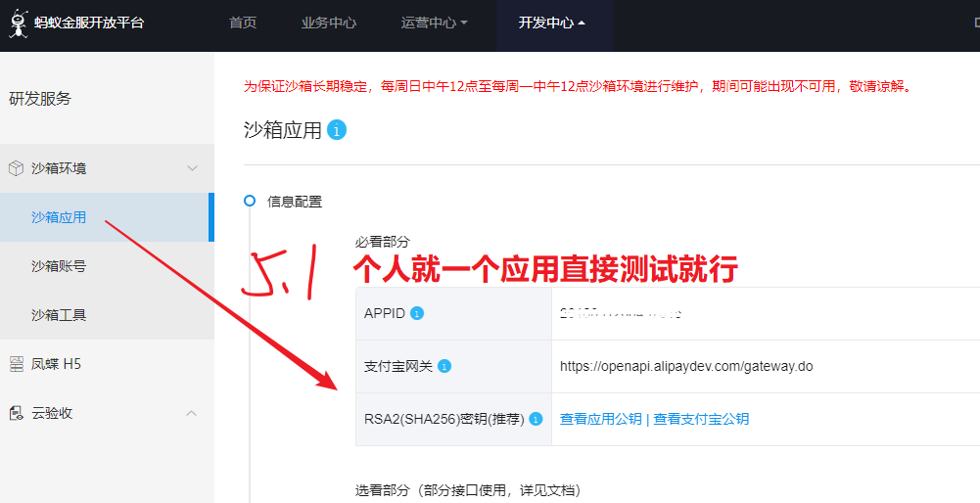Click the 选看部分 section label

pos(468,490)
